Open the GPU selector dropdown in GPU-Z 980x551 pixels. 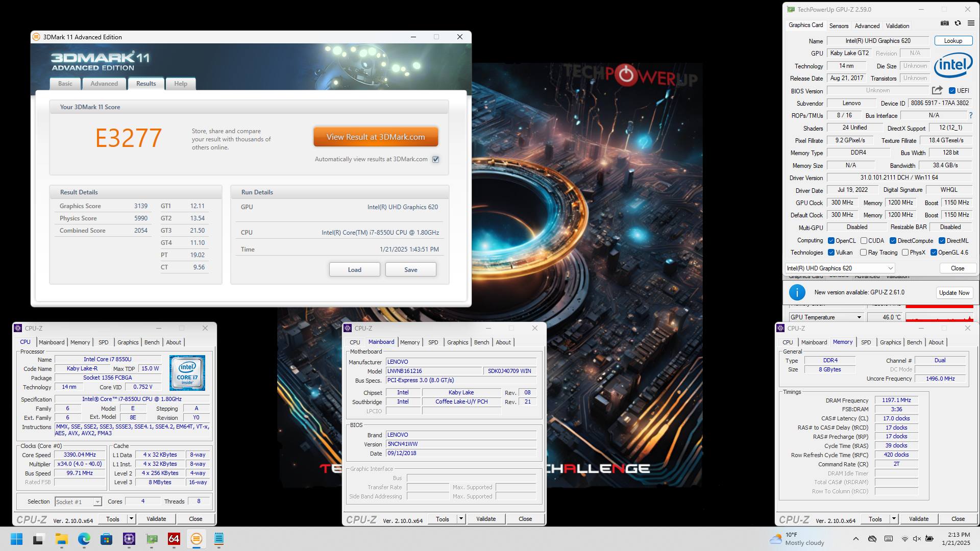pos(840,268)
